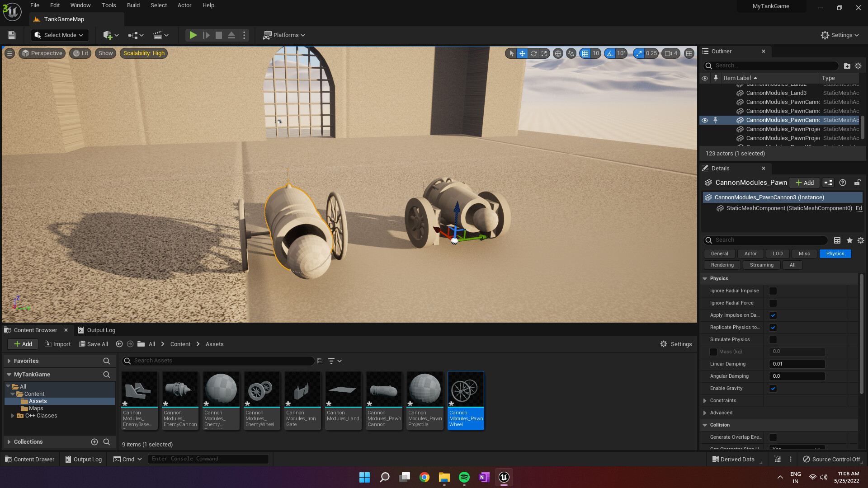Viewport: 868px width, 488px height.
Task: Click the Physics tab in Details panel
Action: pyautogui.click(x=834, y=253)
